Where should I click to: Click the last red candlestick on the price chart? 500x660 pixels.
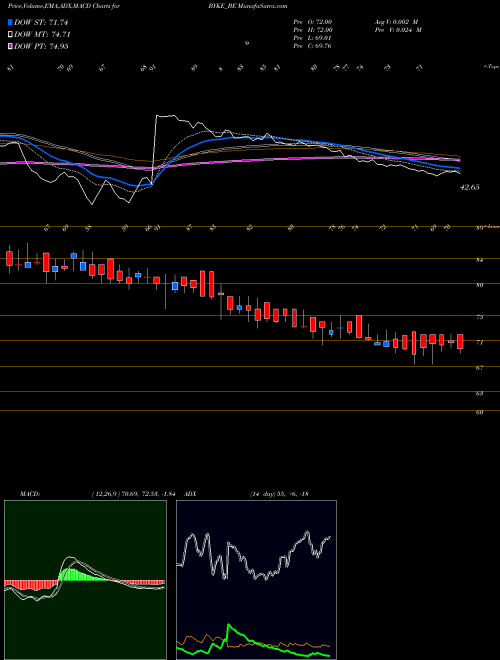[460, 342]
